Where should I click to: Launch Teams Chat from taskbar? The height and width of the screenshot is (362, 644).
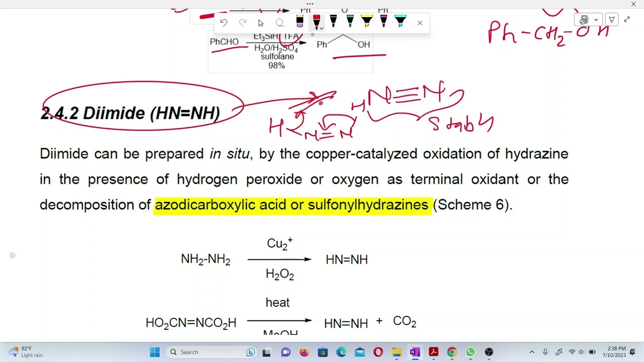[285, 352]
